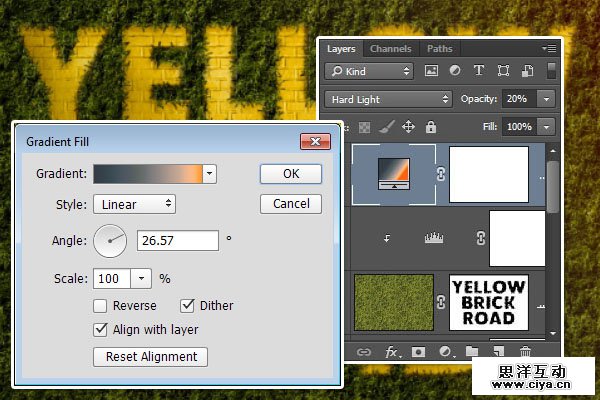Switch to the Channels tab

[390, 48]
